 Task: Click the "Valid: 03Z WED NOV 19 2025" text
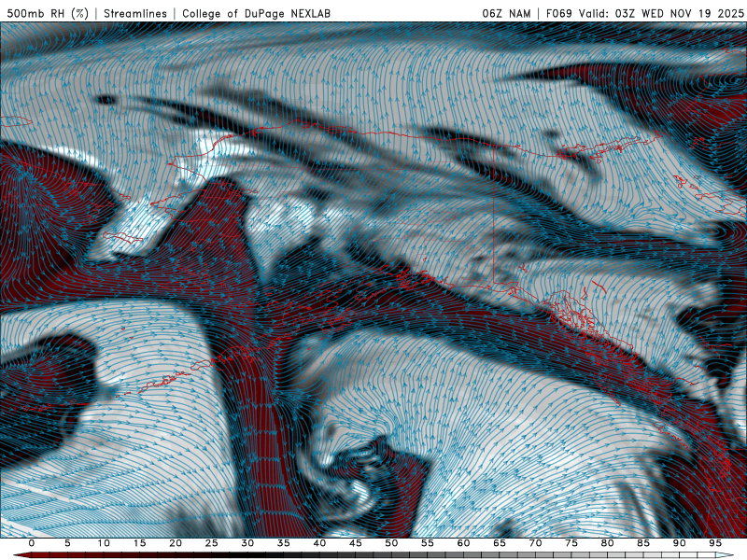point(661,13)
